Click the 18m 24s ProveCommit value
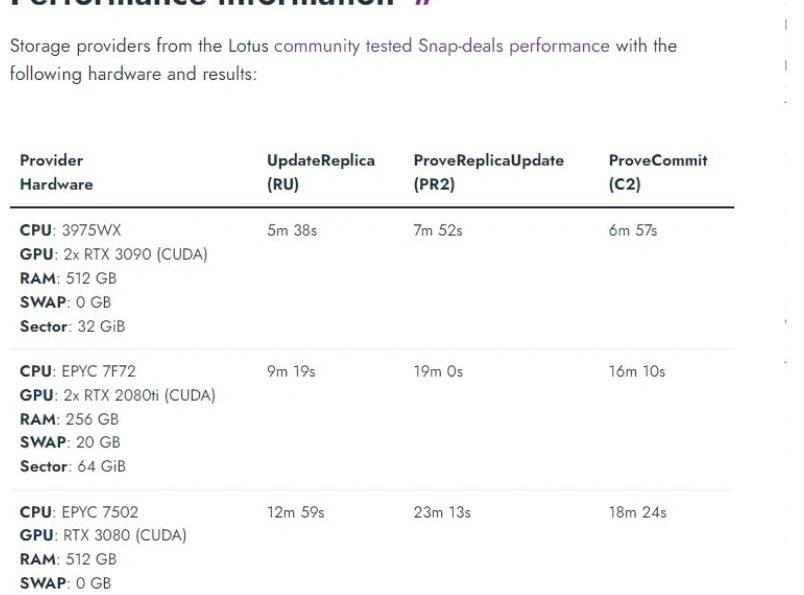This screenshot has width=804, height=595. click(637, 512)
